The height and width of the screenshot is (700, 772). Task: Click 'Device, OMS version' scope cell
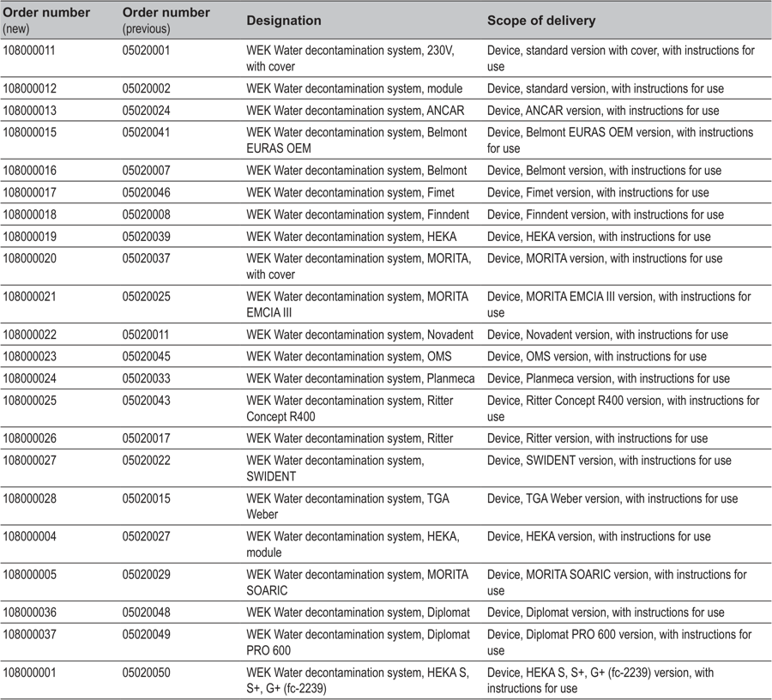597,356
